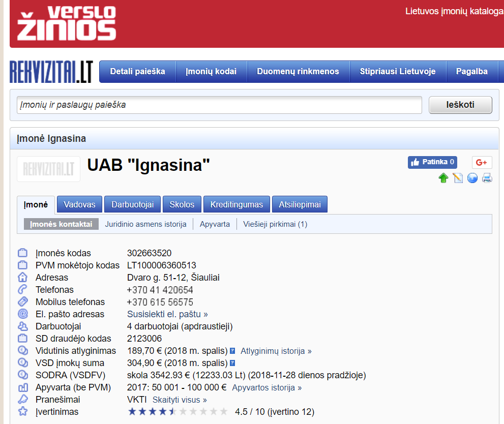
Task: Switch to the Vadovas tab
Action: point(79,204)
